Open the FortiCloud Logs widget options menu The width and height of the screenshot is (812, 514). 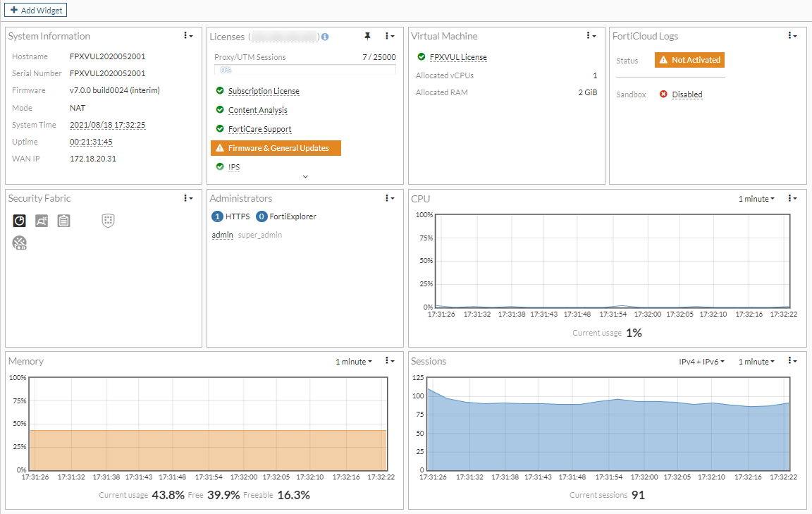[792, 36]
